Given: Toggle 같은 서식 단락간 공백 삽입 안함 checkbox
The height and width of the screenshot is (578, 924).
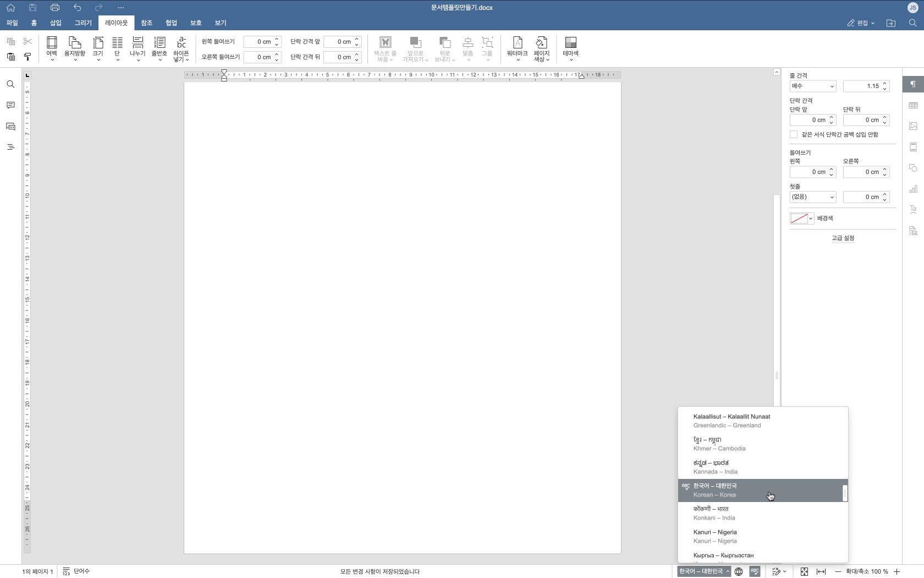Looking at the screenshot, I should click(x=794, y=134).
